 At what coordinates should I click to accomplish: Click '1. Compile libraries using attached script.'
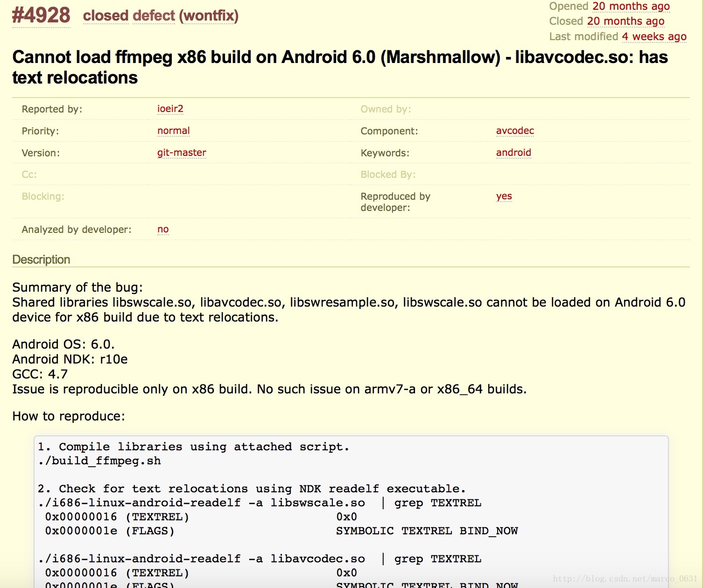coord(193,447)
